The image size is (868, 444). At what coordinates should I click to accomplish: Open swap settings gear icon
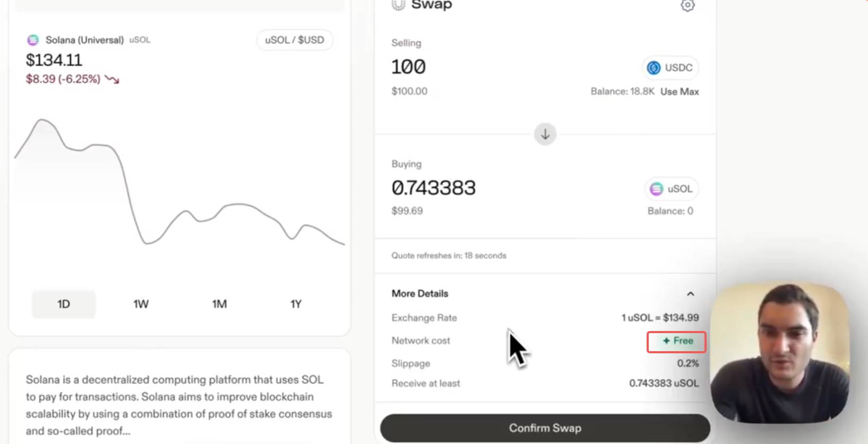click(687, 5)
